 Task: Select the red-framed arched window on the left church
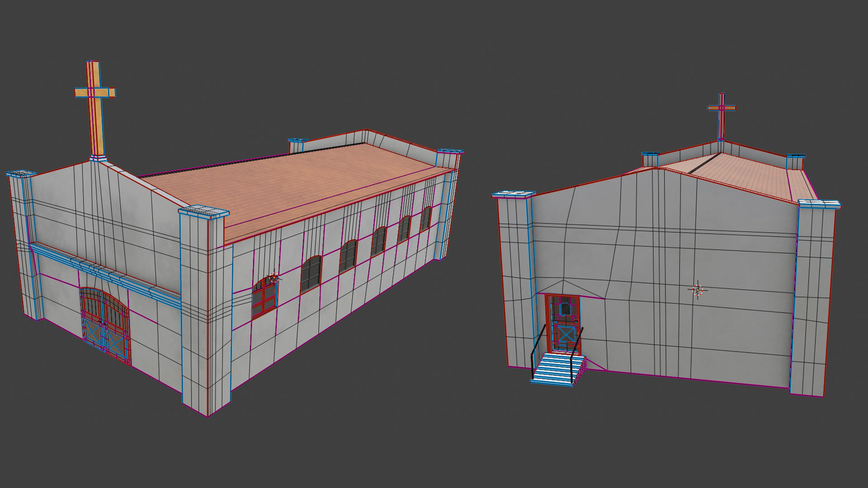[264, 297]
